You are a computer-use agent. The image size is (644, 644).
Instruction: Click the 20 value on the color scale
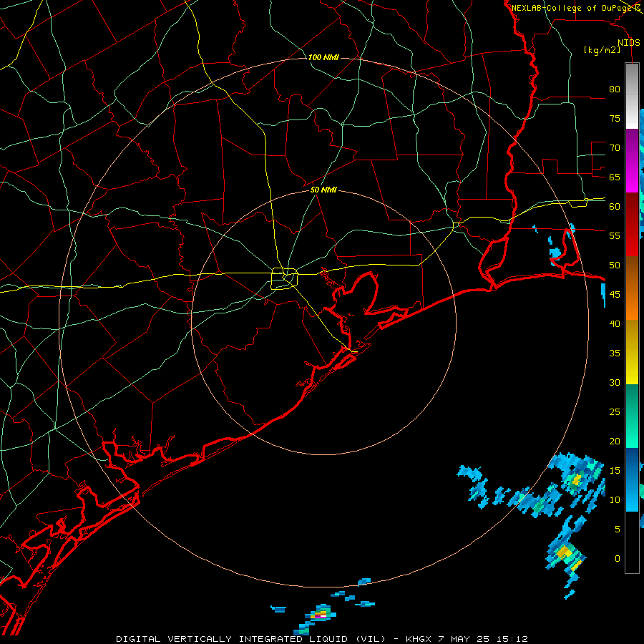click(x=615, y=441)
